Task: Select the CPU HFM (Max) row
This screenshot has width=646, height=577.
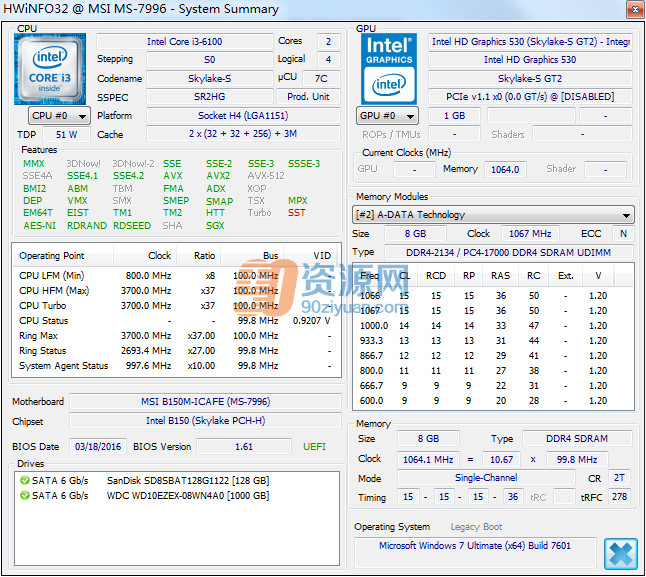Action: pos(176,291)
